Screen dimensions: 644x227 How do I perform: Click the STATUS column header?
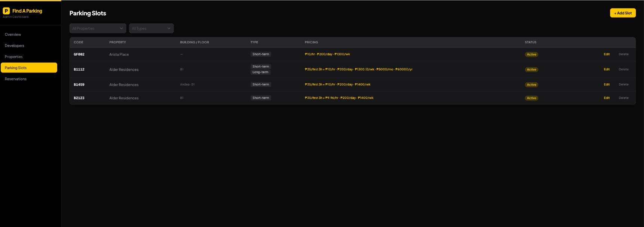[530, 42]
